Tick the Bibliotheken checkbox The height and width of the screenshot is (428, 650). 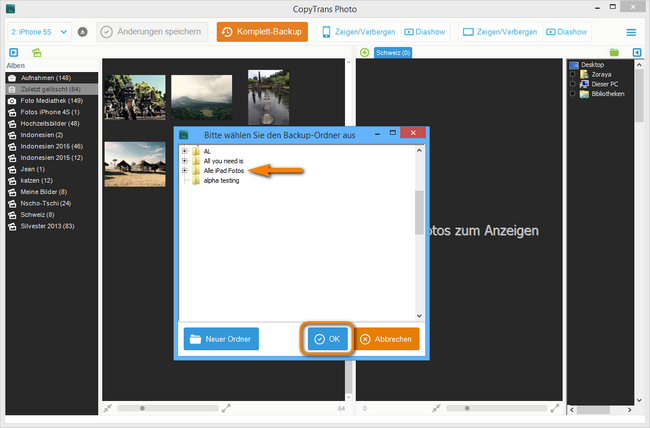(573, 94)
